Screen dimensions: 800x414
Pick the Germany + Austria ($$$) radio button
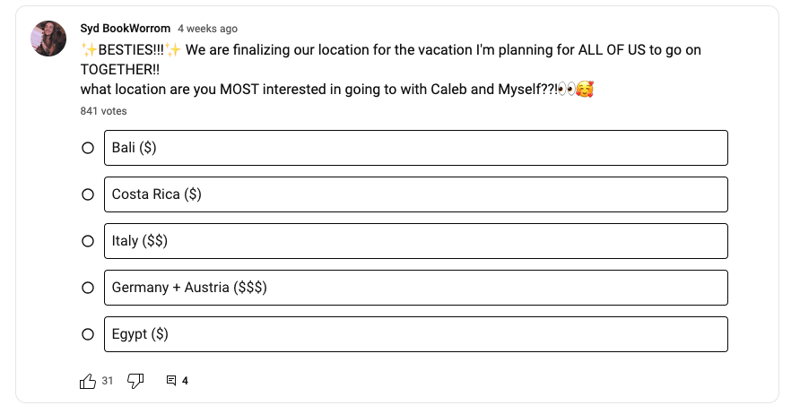click(x=88, y=288)
